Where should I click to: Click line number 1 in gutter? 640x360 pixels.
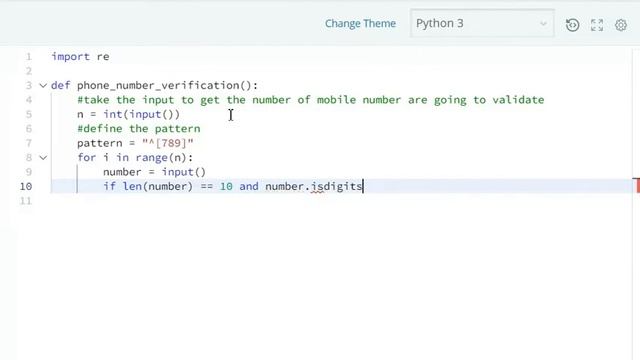coord(29,57)
